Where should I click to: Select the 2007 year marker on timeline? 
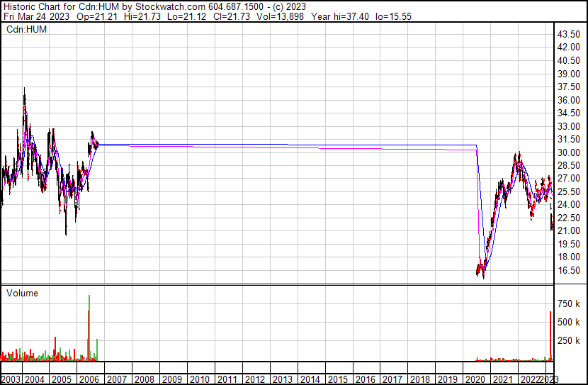tap(118, 379)
